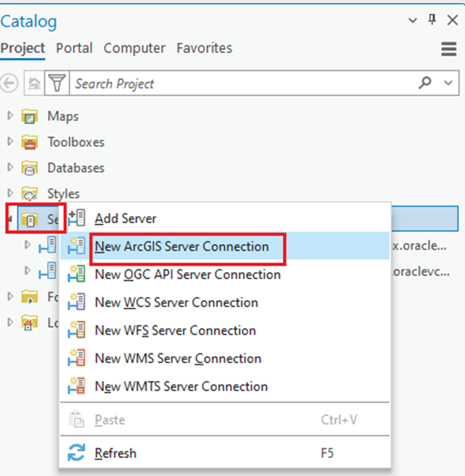
Task: Select the Databases tree item label
Action: (x=76, y=168)
